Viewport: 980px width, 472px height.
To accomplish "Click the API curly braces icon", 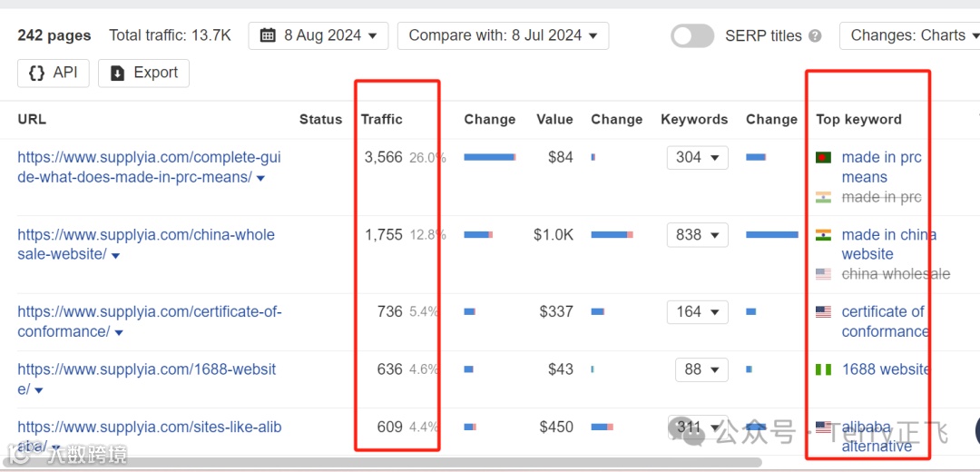I will click(37, 73).
